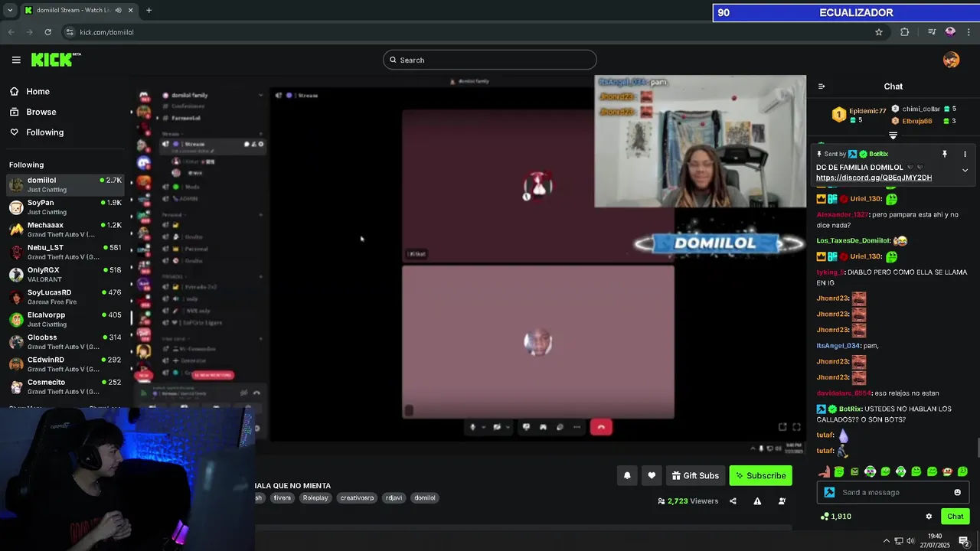The height and width of the screenshot is (551, 980).
Task: Open the emoji picker in message box
Action: point(957,492)
